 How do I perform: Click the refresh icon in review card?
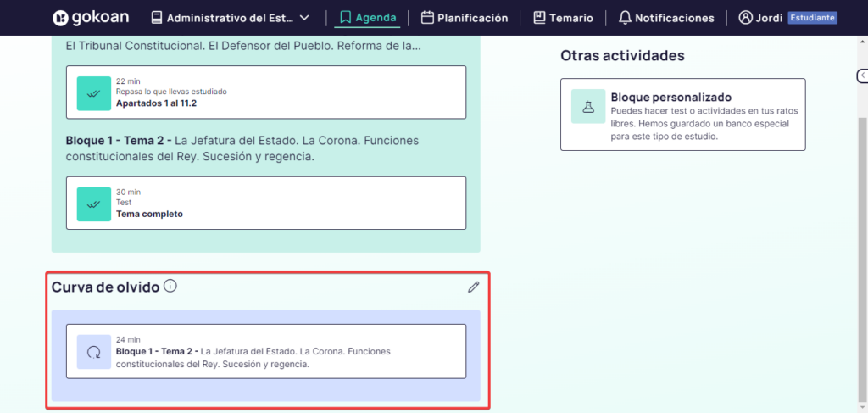(x=94, y=352)
